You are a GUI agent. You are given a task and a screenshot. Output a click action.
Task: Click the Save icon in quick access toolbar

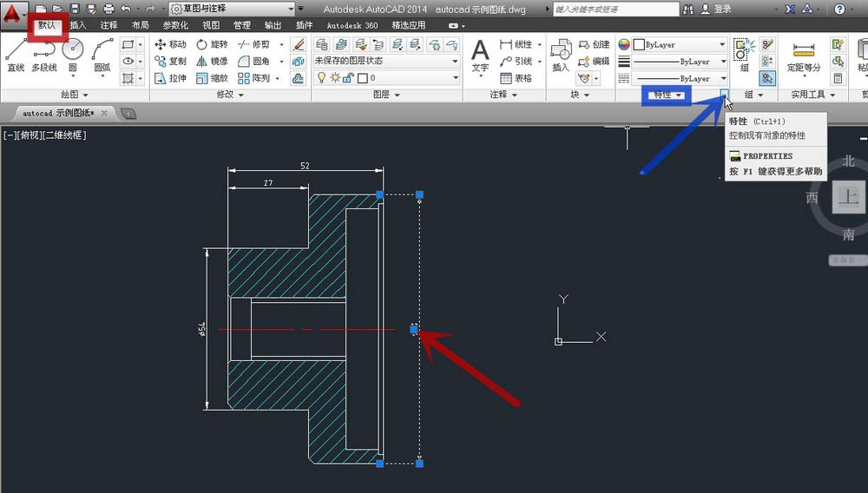point(75,9)
